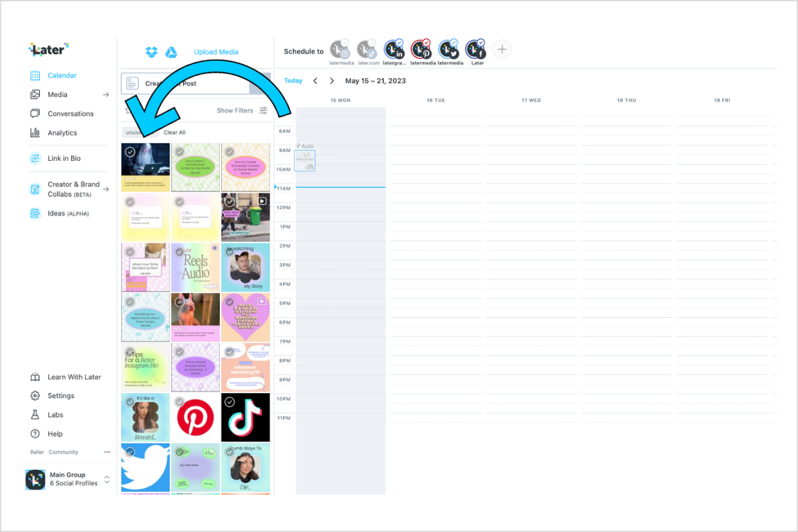This screenshot has width=798, height=532.
Task: Open the Better Instagram Bio tips thumbnail
Action: click(145, 367)
